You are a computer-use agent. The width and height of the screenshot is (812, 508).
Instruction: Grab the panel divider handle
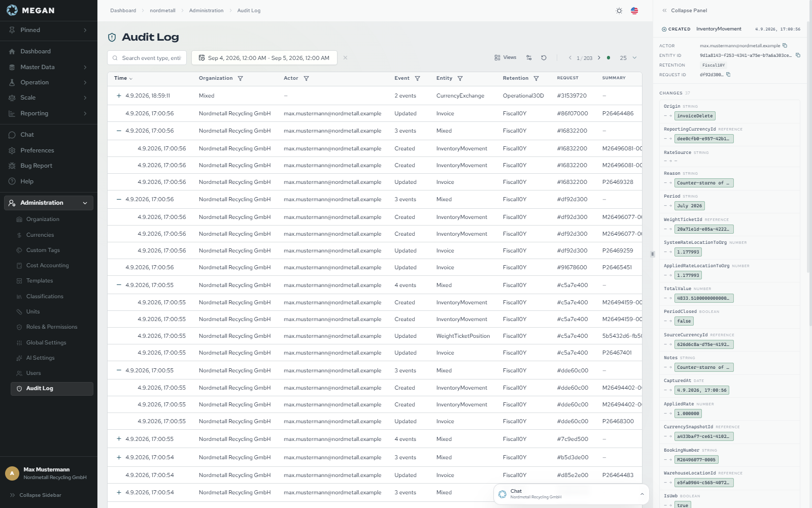point(653,254)
